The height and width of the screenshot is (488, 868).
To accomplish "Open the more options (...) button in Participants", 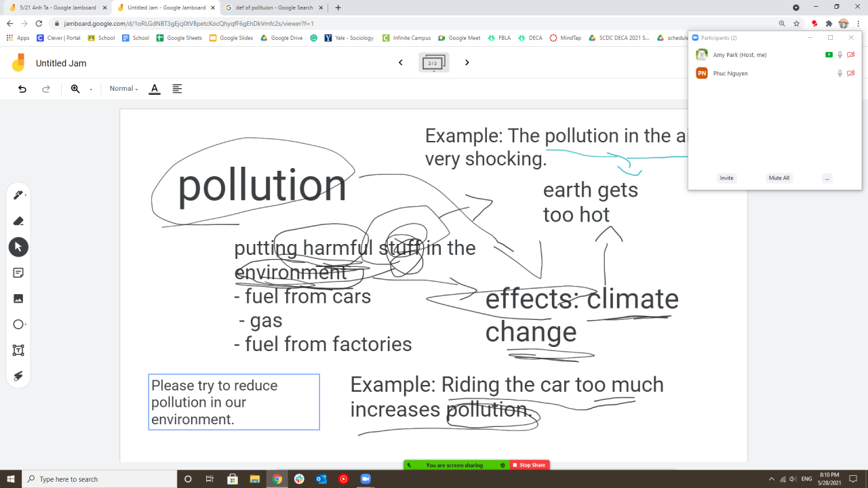I will [x=827, y=178].
